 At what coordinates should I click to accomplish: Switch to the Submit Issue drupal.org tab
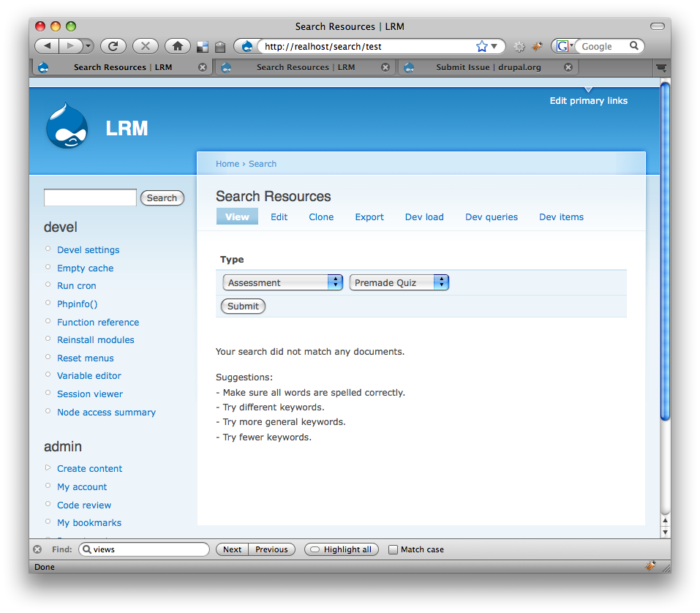489,67
